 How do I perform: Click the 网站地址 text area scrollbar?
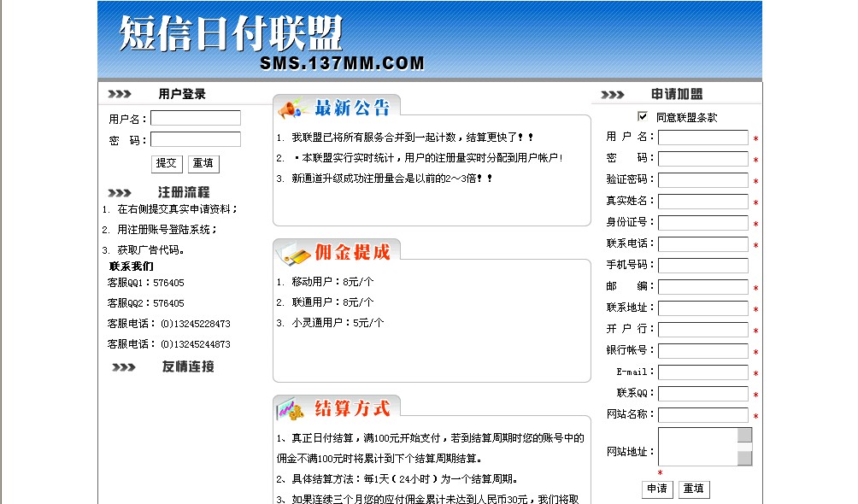click(744, 447)
